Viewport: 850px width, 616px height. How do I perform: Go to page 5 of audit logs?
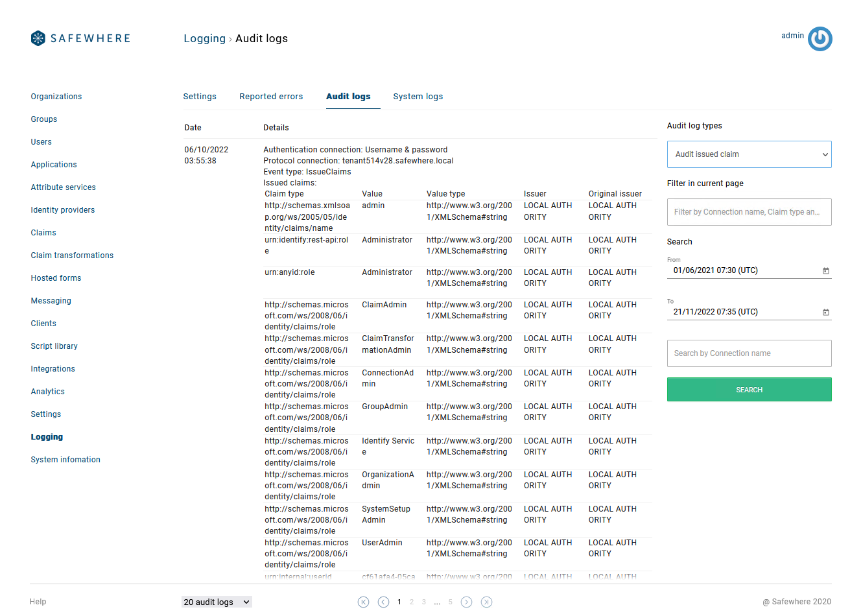(451, 602)
